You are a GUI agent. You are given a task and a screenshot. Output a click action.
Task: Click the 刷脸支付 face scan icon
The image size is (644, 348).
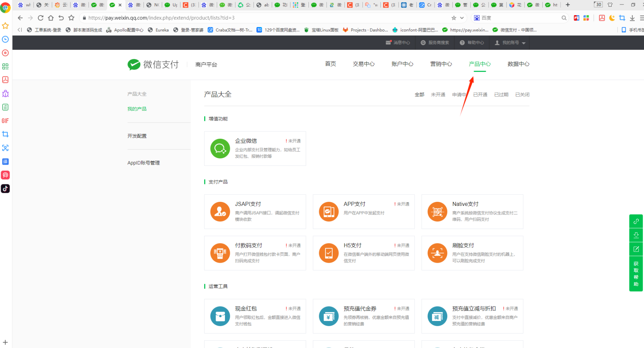coord(437,253)
